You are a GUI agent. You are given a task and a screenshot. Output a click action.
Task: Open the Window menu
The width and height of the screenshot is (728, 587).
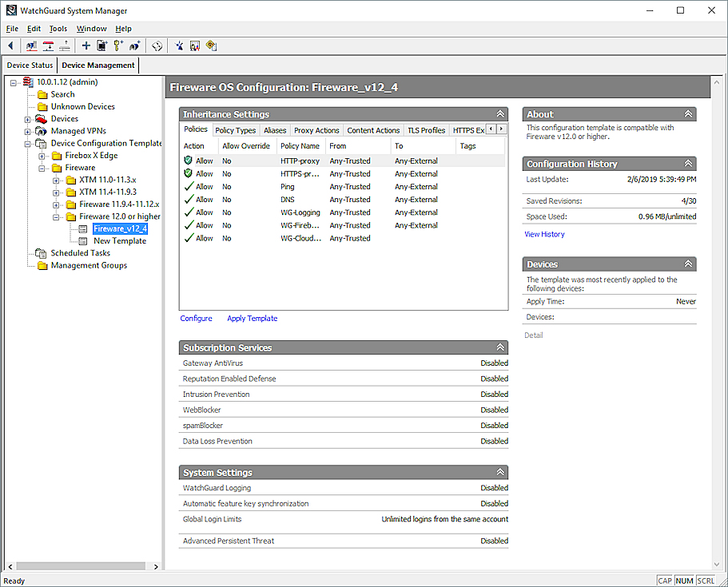click(90, 28)
